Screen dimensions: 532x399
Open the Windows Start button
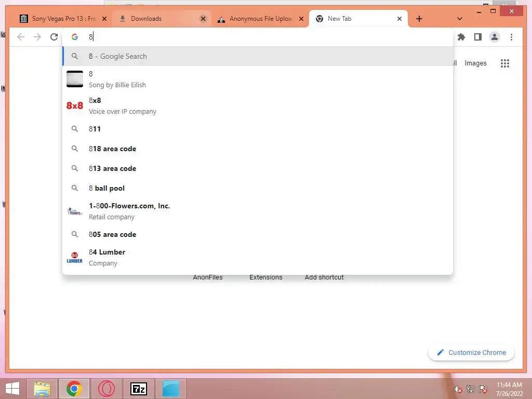(x=12, y=389)
